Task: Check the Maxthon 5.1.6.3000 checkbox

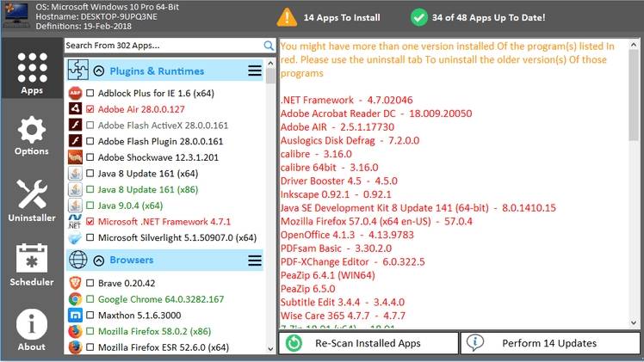Action: coord(90,316)
